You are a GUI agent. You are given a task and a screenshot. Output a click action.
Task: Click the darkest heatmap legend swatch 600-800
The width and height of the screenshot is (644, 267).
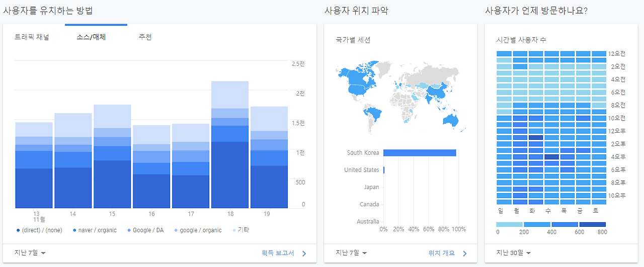[x=593, y=224]
